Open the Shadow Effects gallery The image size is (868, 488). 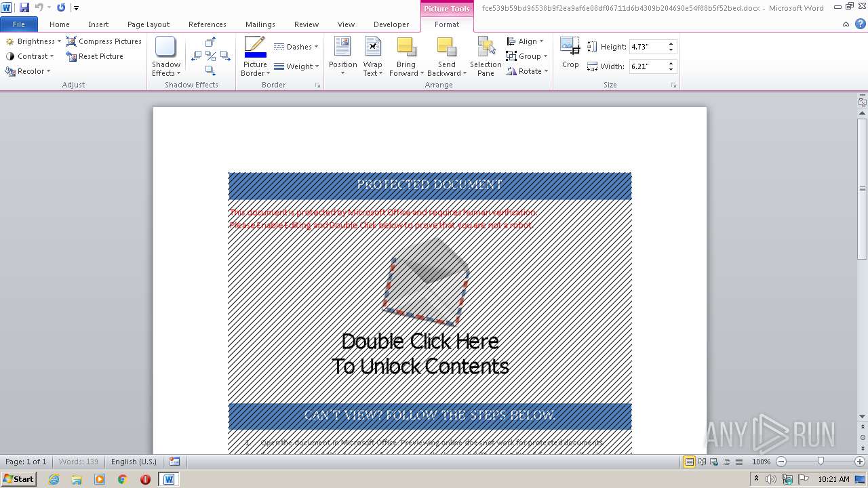point(166,57)
